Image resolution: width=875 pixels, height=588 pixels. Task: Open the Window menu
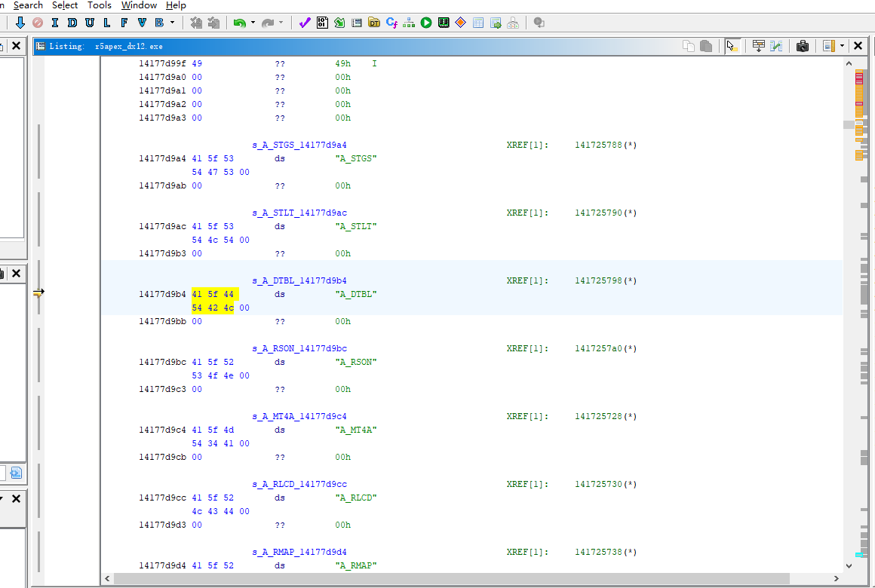[139, 5]
